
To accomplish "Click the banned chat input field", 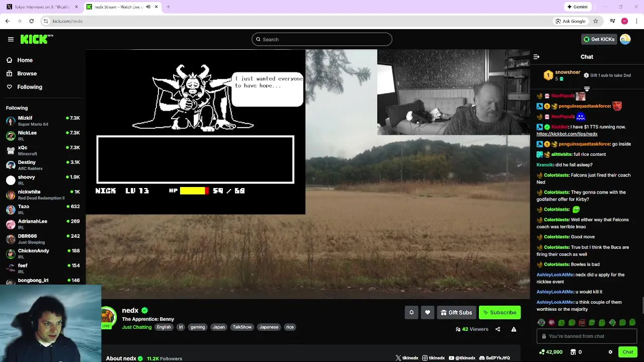I will tap(587, 336).
